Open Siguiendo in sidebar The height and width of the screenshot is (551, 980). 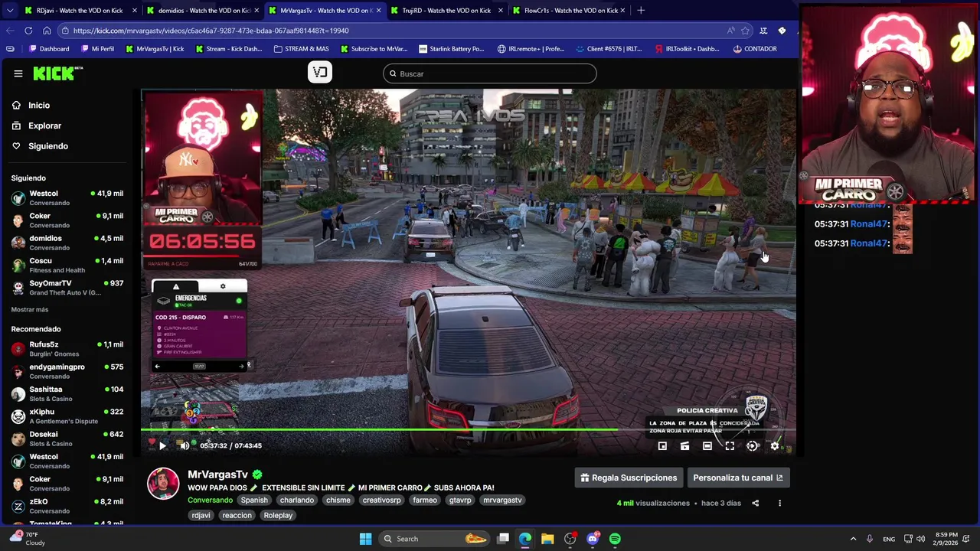coord(47,146)
